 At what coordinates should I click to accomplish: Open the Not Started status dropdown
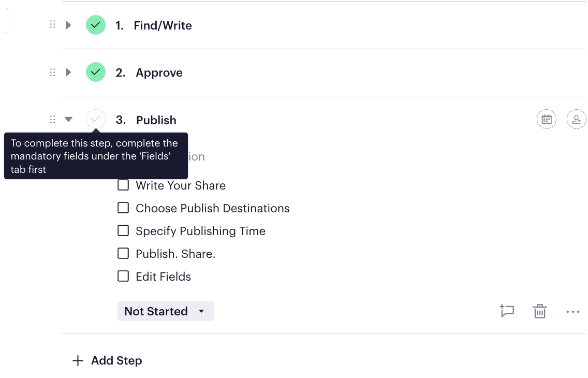point(166,311)
